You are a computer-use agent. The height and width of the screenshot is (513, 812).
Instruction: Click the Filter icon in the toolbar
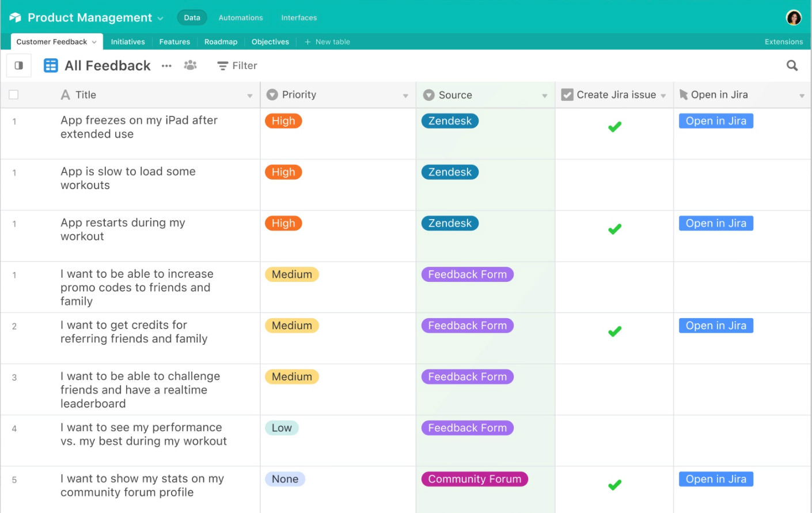pyautogui.click(x=222, y=65)
